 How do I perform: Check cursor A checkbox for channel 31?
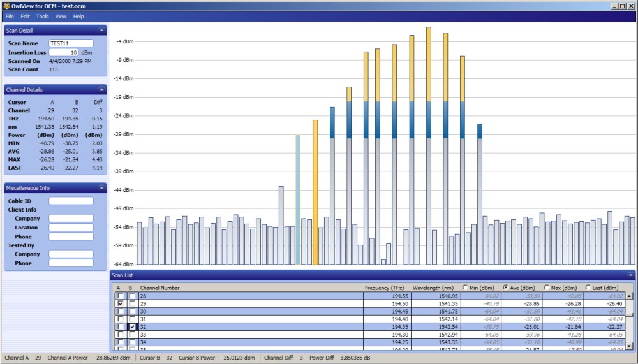tap(121, 319)
